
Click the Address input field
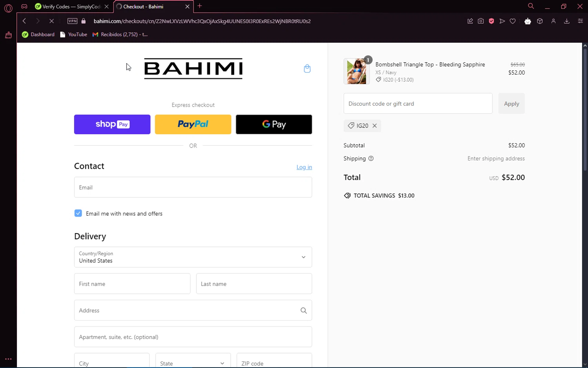[193, 310]
